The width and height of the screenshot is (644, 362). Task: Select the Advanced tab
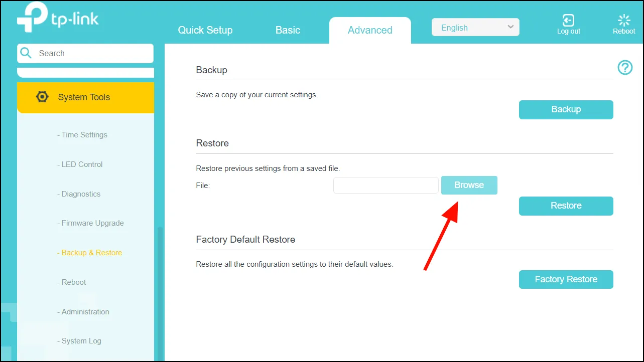click(x=370, y=30)
